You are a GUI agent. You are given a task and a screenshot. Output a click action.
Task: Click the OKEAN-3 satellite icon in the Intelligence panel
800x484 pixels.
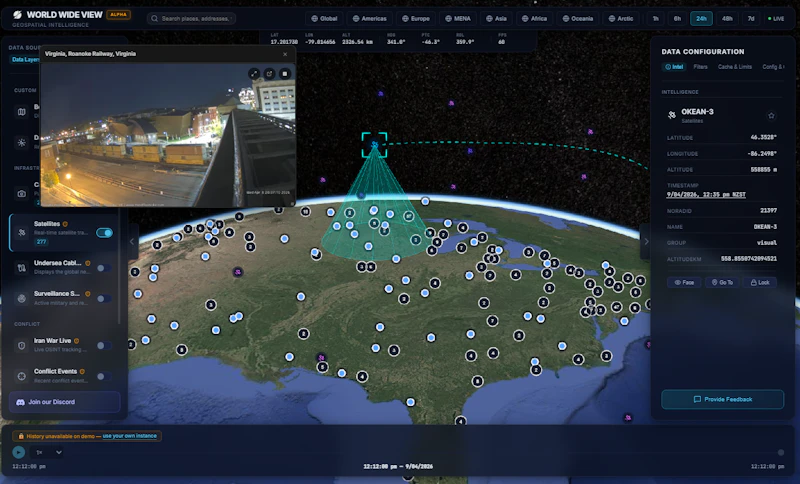tap(672, 115)
